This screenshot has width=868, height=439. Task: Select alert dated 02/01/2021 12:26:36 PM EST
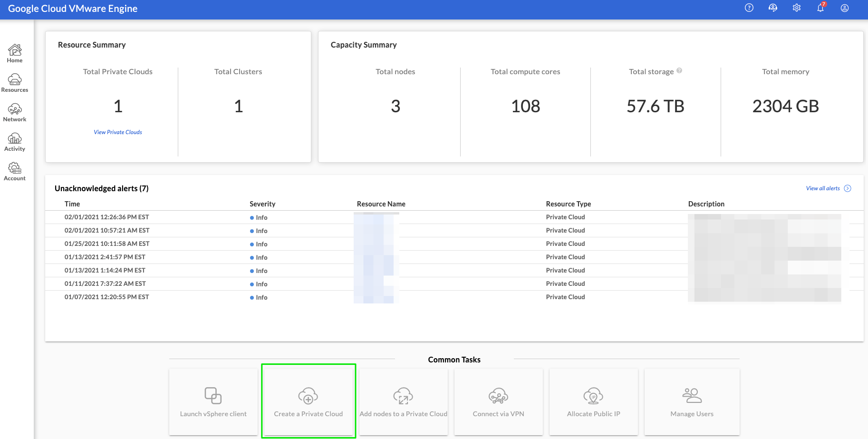click(x=454, y=217)
